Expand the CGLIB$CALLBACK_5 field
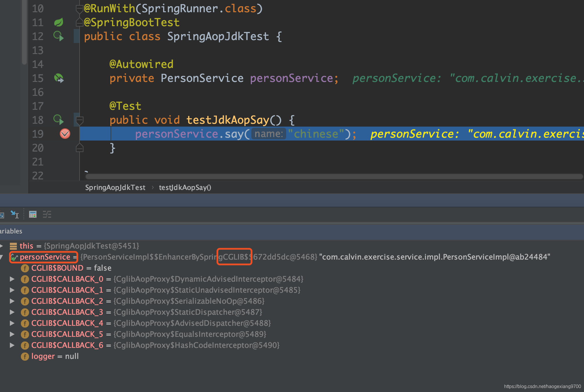Viewport: 584px width, 392px height. [12, 334]
